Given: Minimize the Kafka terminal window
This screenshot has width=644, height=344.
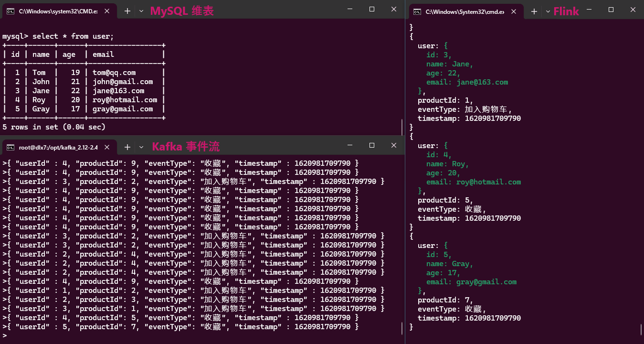Looking at the screenshot, I should (350, 145).
